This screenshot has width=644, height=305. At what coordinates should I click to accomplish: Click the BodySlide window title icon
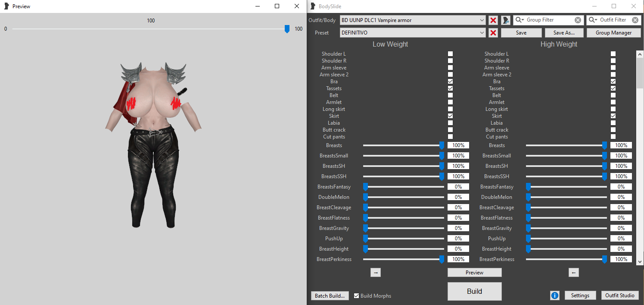(313, 6)
